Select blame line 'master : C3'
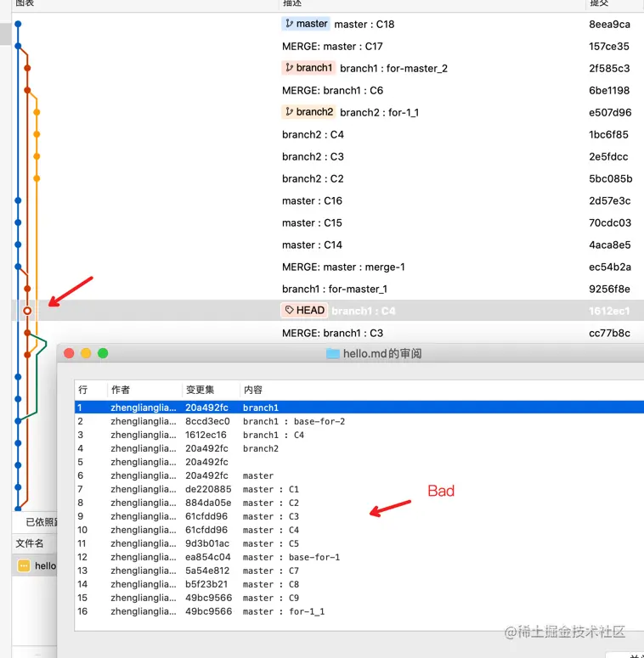 click(x=359, y=516)
